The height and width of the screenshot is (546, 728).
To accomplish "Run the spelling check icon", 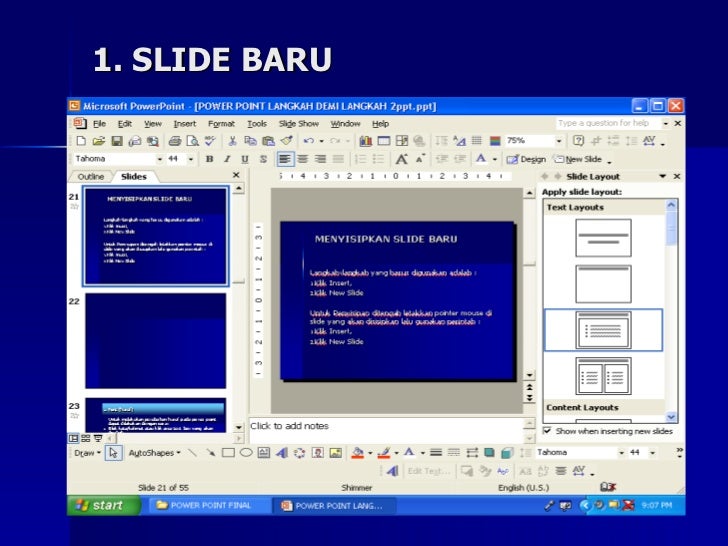I will point(210,141).
